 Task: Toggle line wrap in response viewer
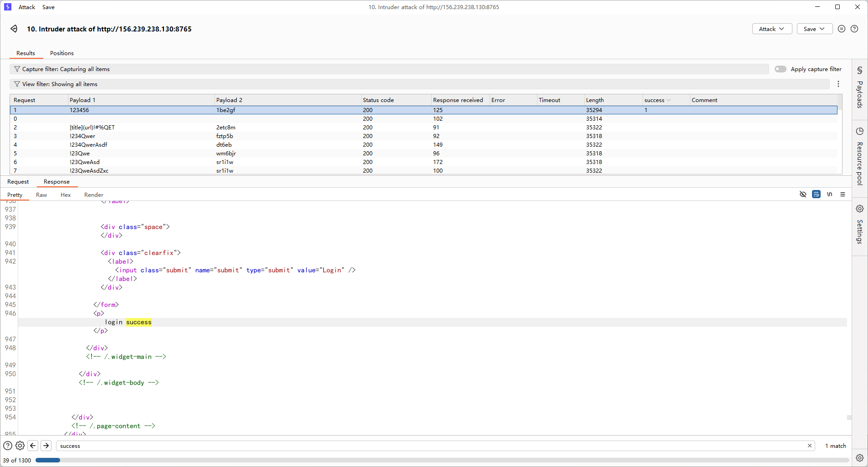(816, 195)
